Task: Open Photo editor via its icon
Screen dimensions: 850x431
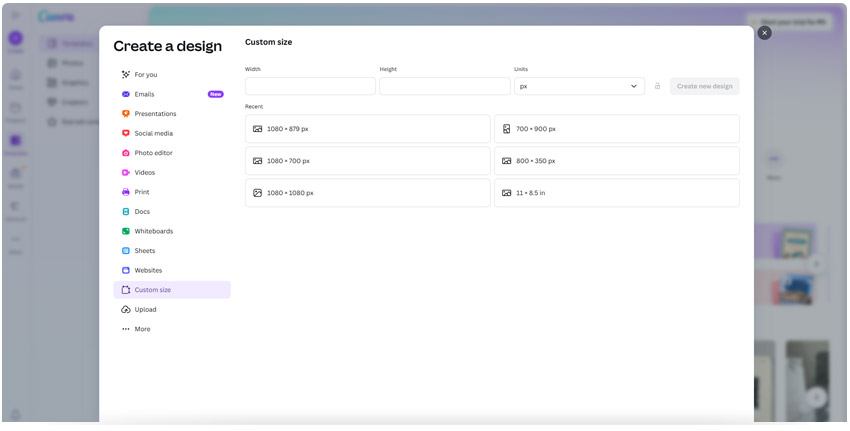Action: pos(126,153)
